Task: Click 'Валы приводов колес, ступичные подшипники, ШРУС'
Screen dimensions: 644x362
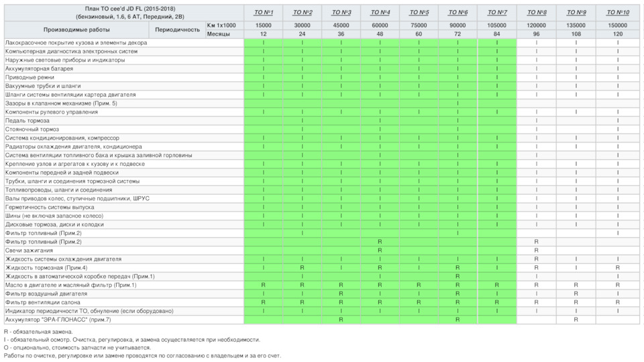Action: [77, 198]
